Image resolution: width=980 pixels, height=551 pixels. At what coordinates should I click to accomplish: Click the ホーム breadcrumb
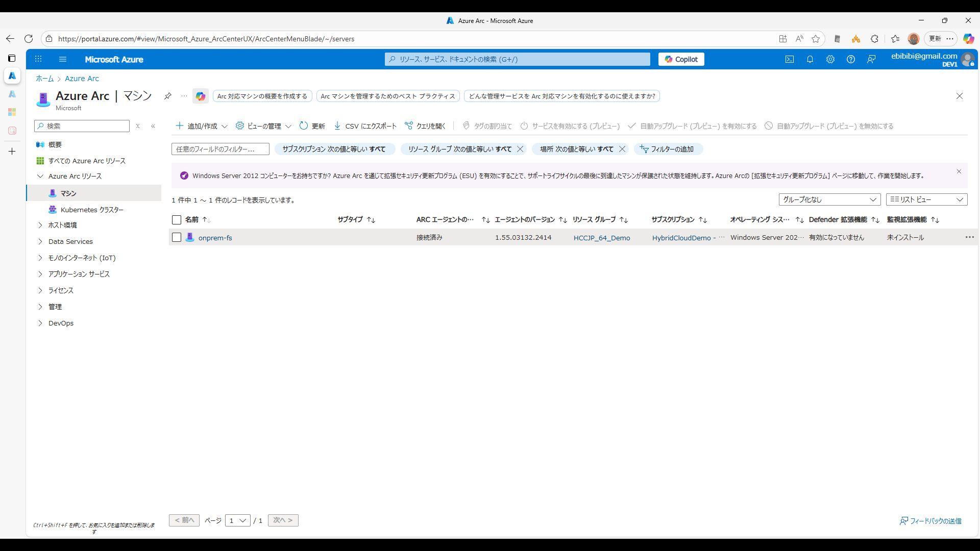point(44,79)
